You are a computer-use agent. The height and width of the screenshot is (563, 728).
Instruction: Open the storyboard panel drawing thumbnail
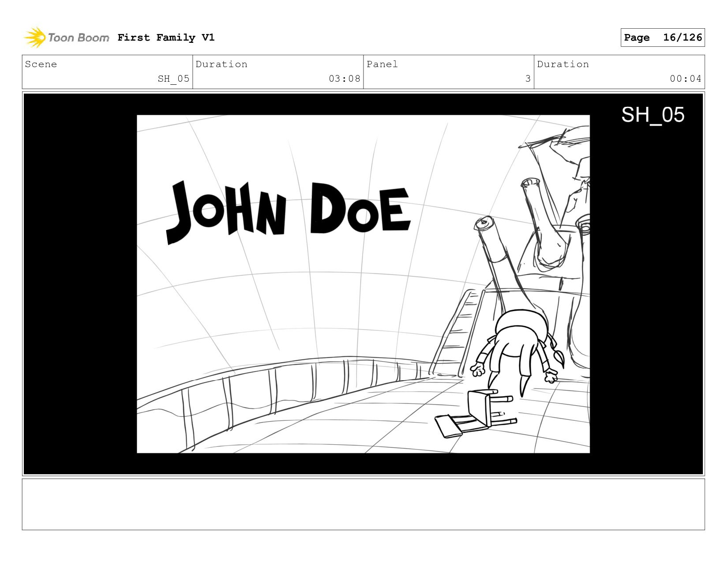click(x=363, y=284)
